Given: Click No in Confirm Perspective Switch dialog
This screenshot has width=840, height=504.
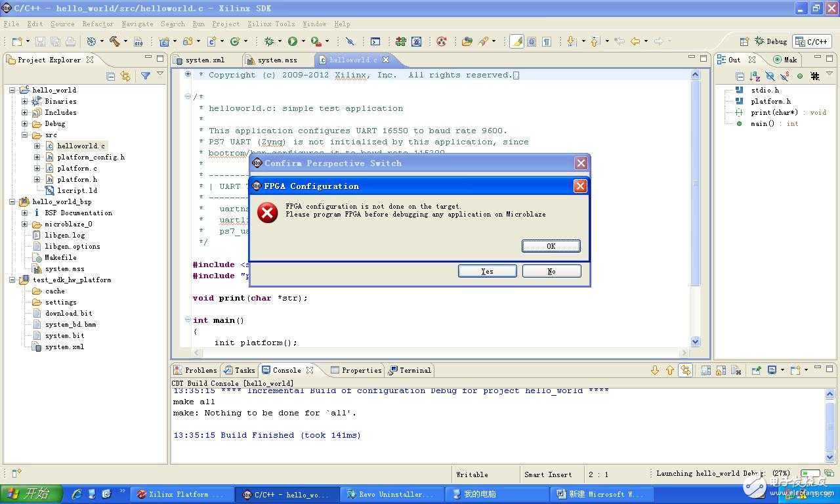Looking at the screenshot, I should [x=551, y=271].
